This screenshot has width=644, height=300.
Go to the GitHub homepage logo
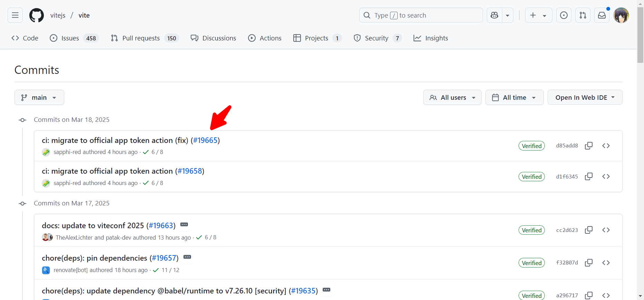37,15
